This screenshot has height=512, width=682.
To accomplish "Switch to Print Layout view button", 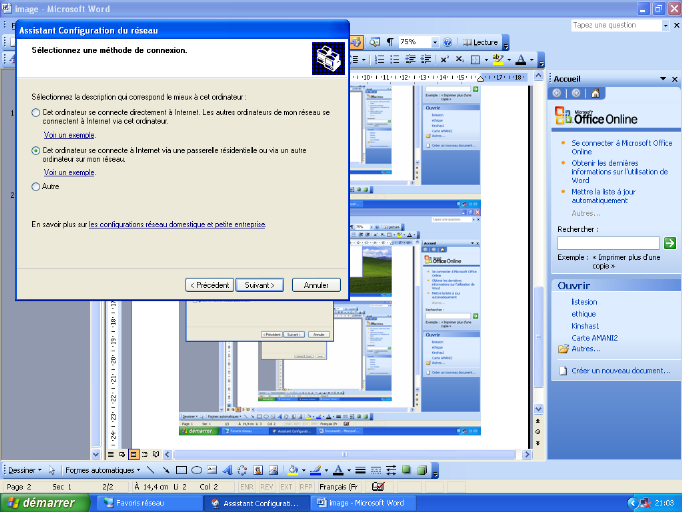I will [x=134, y=454].
